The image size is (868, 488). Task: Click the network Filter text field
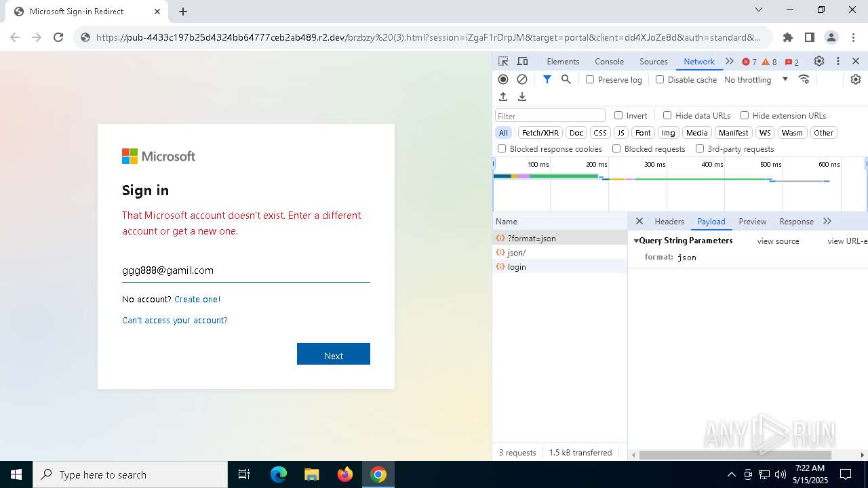(x=550, y=115)
